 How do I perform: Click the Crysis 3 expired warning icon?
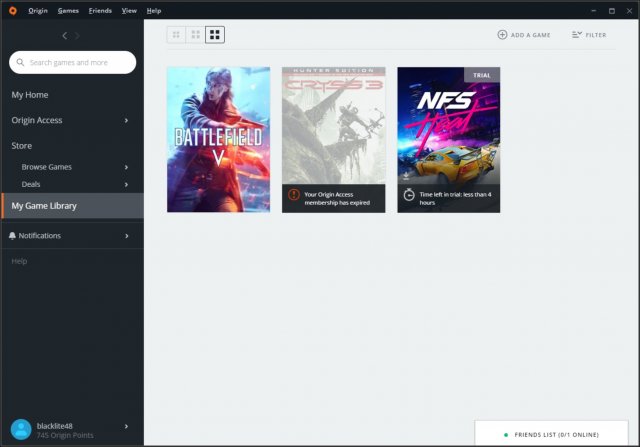[x=294, y=195]
